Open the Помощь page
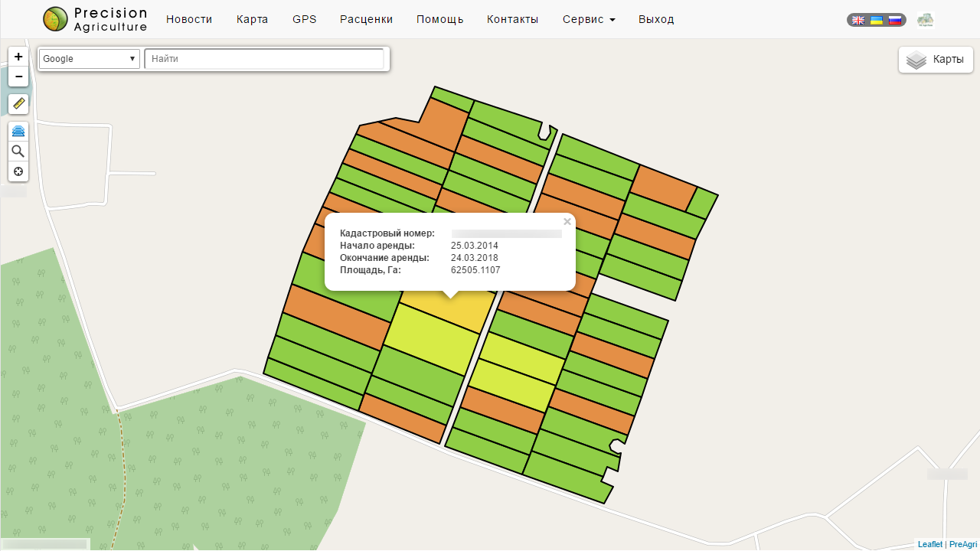Image resolution: width=980 pixels, height=551 pixels. tap(440, 19)
